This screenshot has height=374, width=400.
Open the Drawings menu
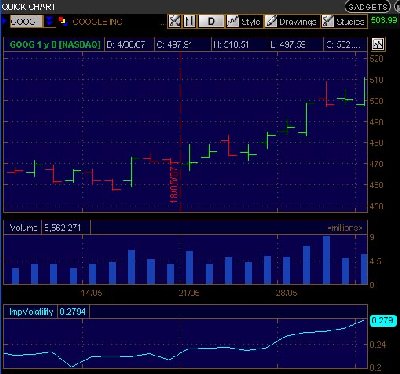click(292, 22)
